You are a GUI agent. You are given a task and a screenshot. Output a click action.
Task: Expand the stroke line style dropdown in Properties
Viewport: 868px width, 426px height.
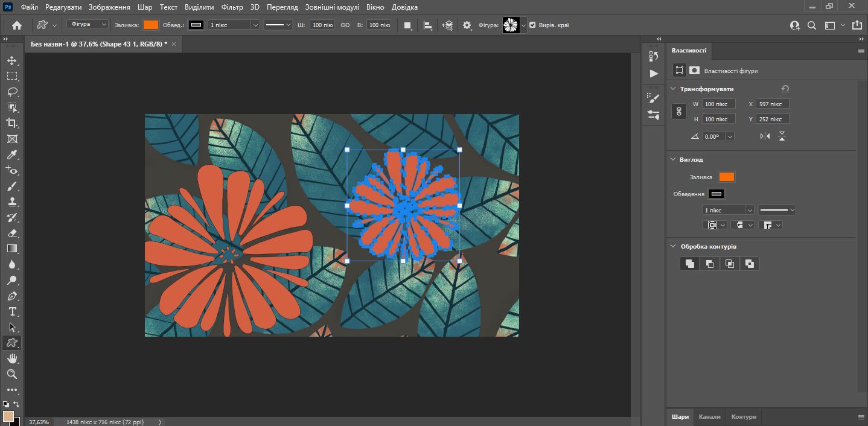(777, 210)
